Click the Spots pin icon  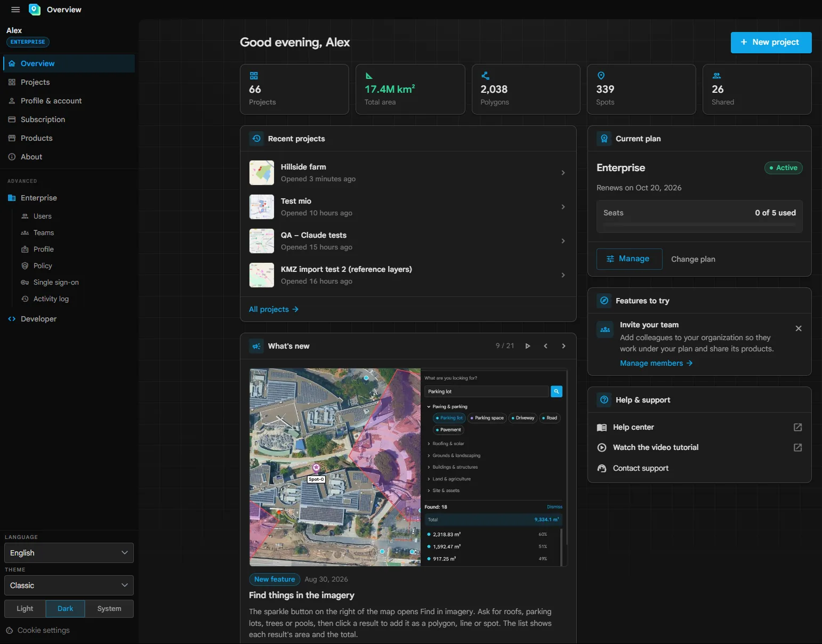click(601, 76)
